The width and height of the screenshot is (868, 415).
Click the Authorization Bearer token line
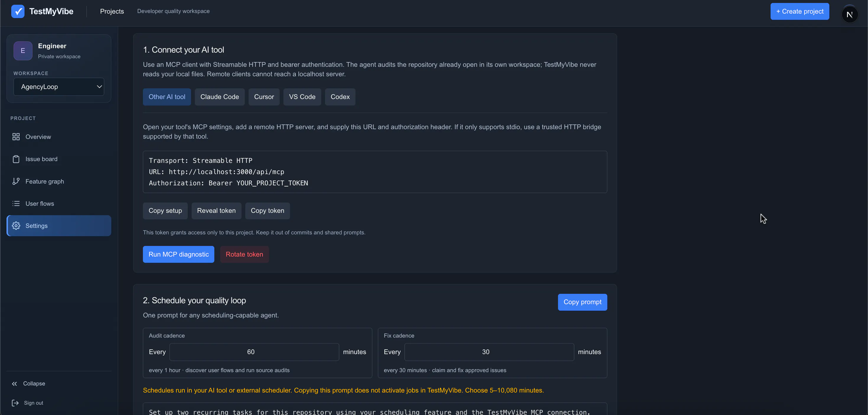click(229, 183)
